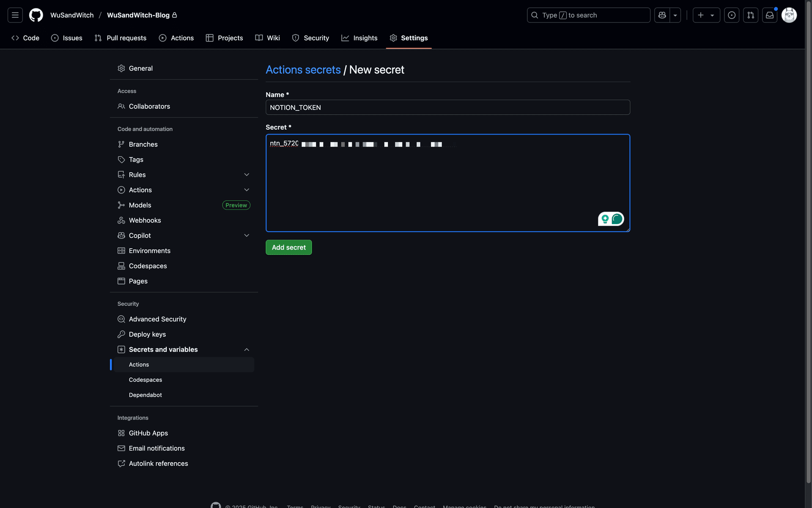This screenshot has width=812, height=508.
Task: Open the Copilot dropdown arrow in header
Action: click(x=675, y=15)
